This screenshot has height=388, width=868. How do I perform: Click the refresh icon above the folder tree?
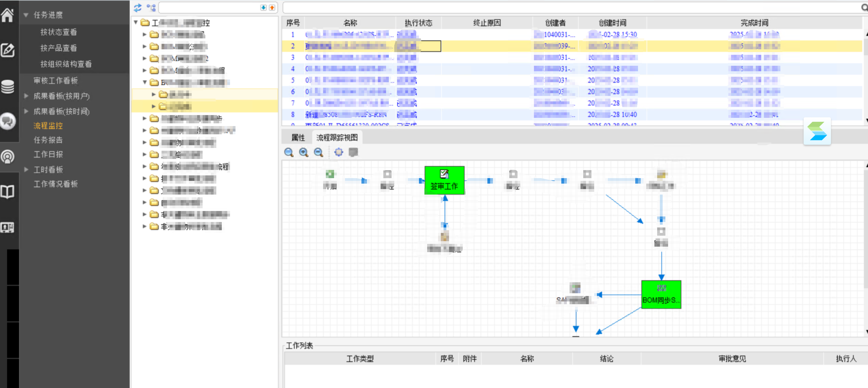[x=137, y=7]
